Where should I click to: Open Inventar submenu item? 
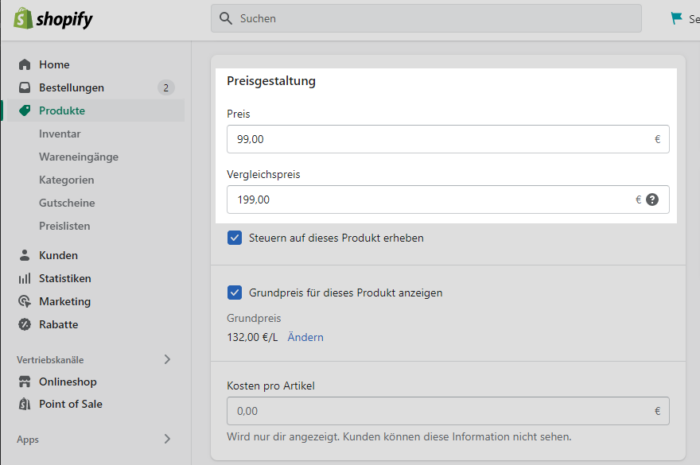[60, 134]
